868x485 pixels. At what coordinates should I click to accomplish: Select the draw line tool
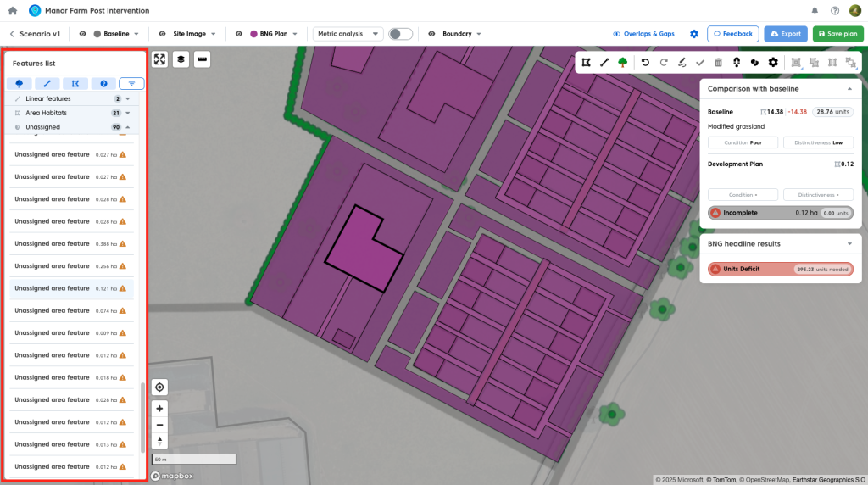604,62
